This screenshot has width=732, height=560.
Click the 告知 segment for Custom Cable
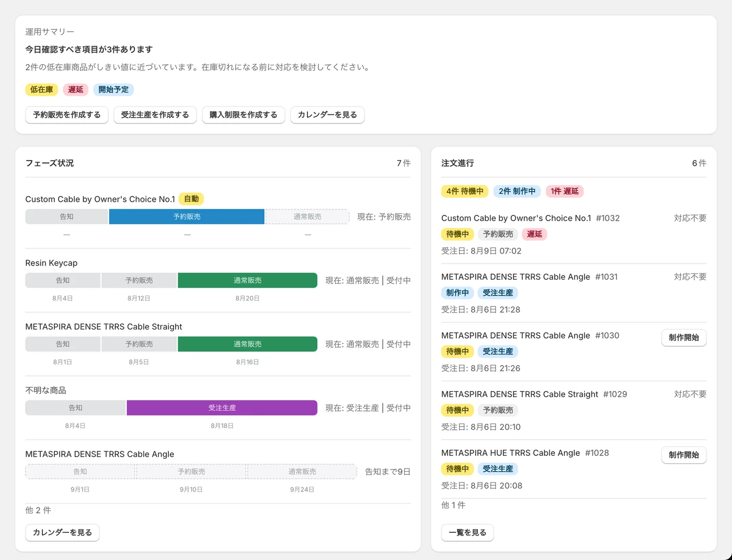pyautogui.click(x=66, y=216)
